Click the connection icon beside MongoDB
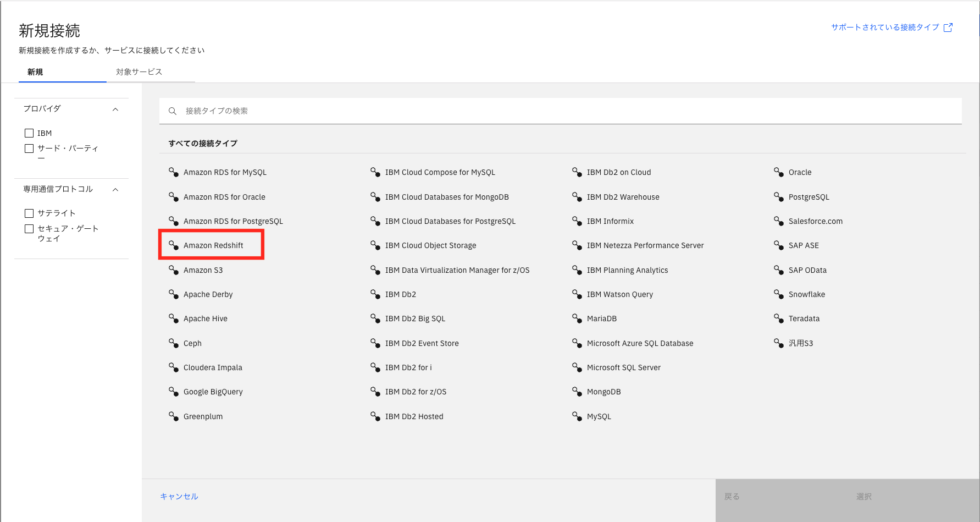Viewport: 980px width, 522px height. (x=577, y=392)
